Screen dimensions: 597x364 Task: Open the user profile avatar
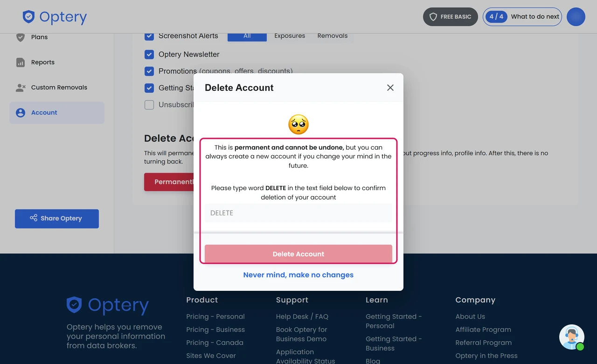click(x=576, y=17)
